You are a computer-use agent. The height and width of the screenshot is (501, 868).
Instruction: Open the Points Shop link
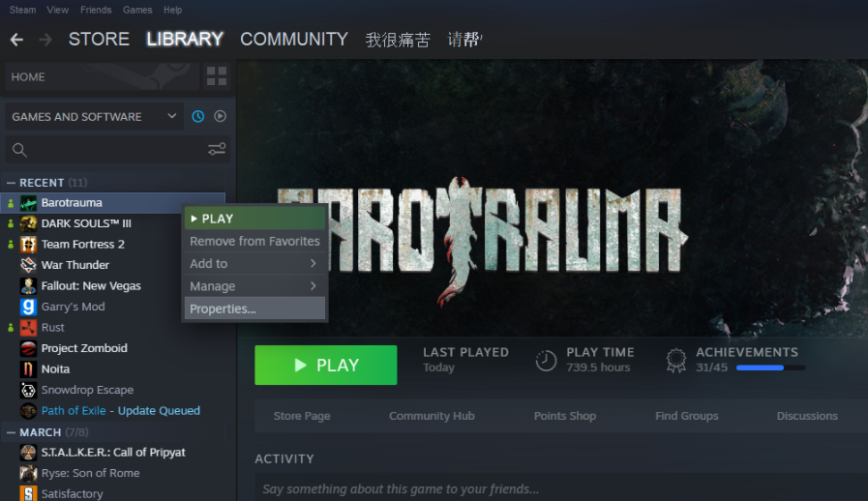pos(565,416)
